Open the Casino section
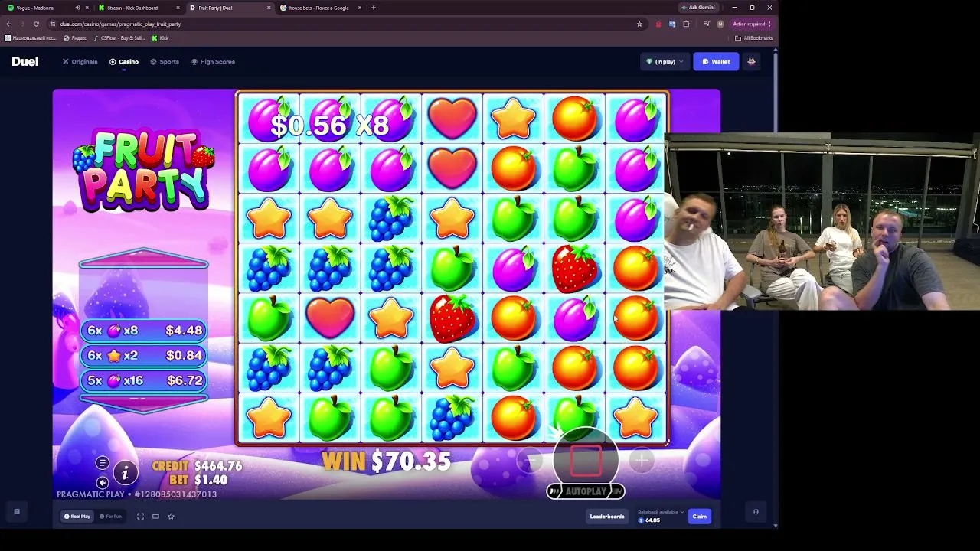 coord(124,61)
